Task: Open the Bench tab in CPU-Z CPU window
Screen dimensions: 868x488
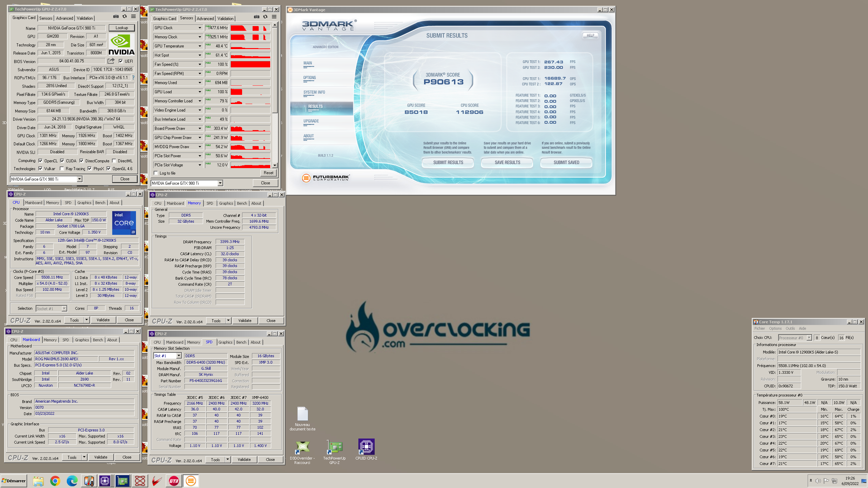Action: pos(100,203)
